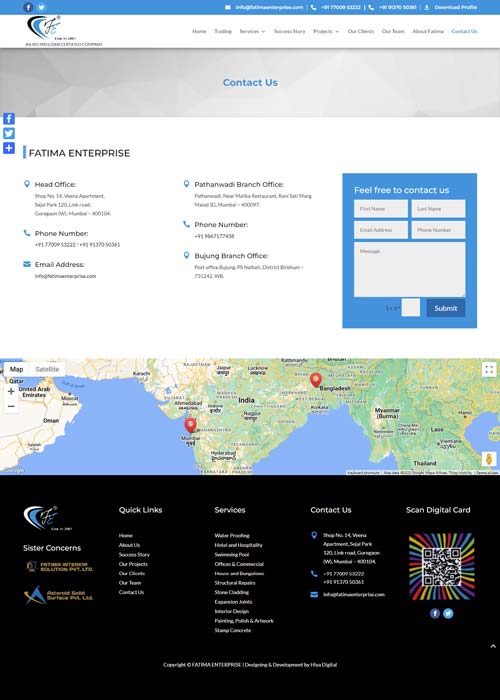Viewport: 500px width, 700px height.
Task: Open Success Story in the top navigation
Action: (x=289, y=31)
